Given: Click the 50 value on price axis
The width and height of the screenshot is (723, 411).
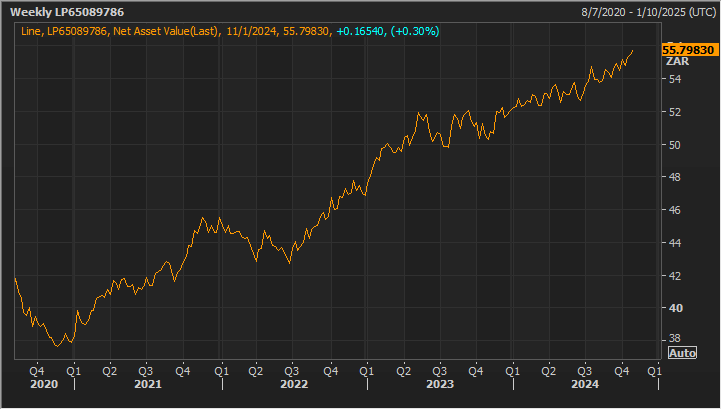Looking at the screenshot, I should pos(676,146).
